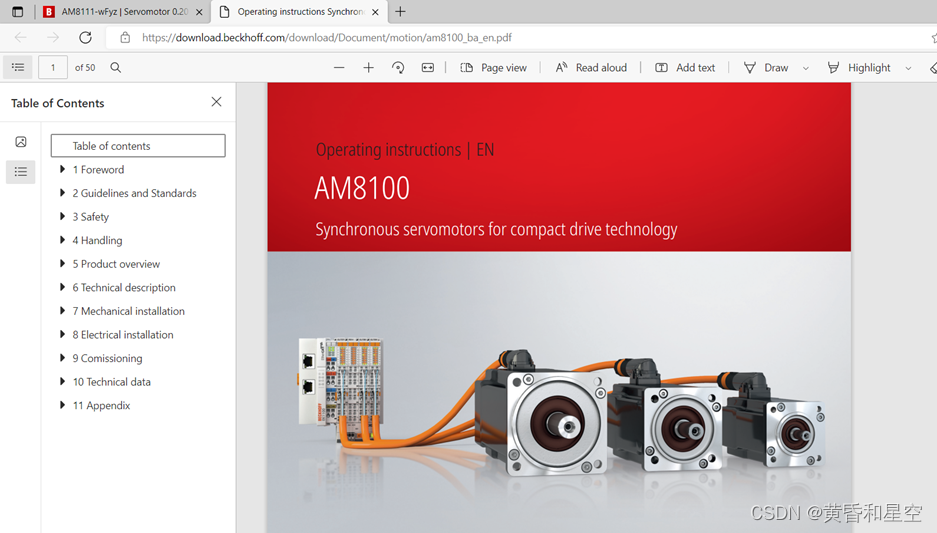
Task: Go forward to the next page
Action: [x=53, y=38]
